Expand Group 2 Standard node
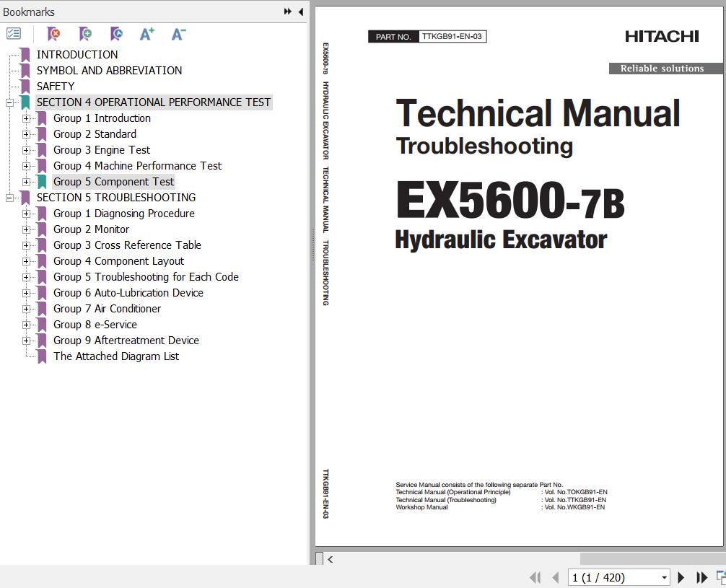Screen dimensions: 726x588 27,134
